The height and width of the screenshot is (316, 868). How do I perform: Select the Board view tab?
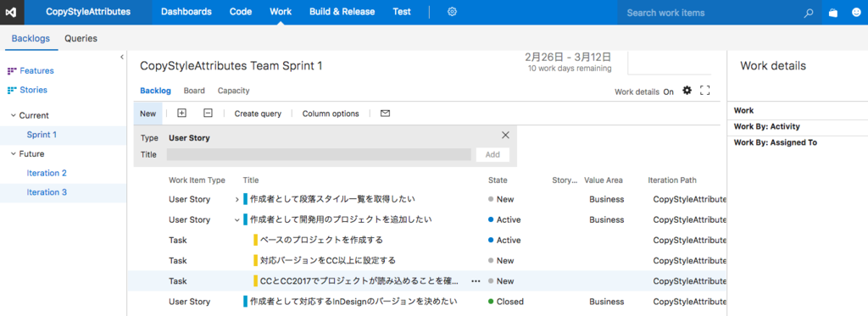click(x=194, y=91)
